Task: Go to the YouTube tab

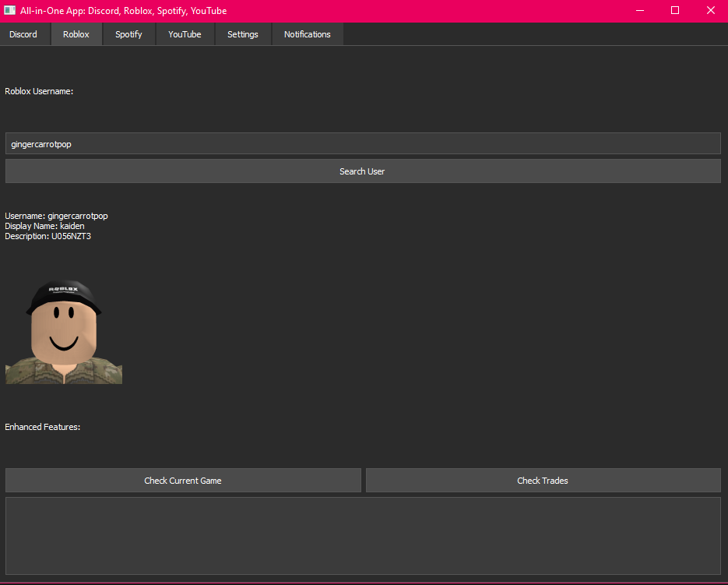Action: 185,34
